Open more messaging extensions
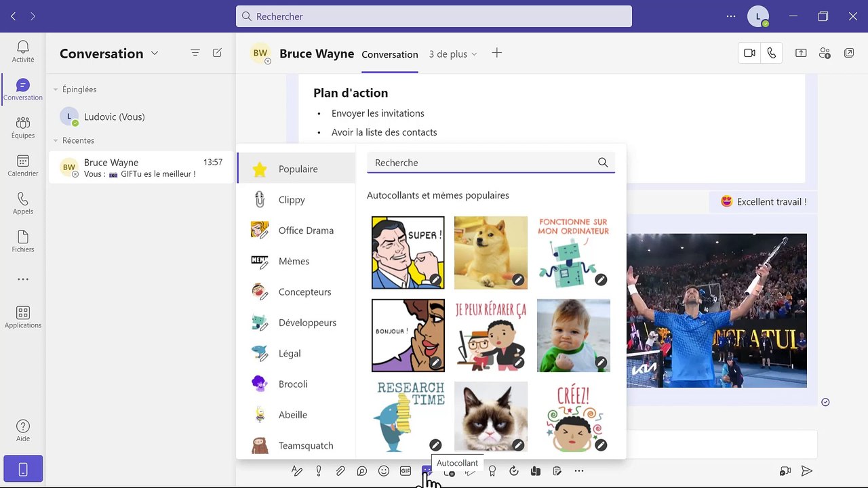Screen dimensions: 868x488 click(x=578, y=471)
